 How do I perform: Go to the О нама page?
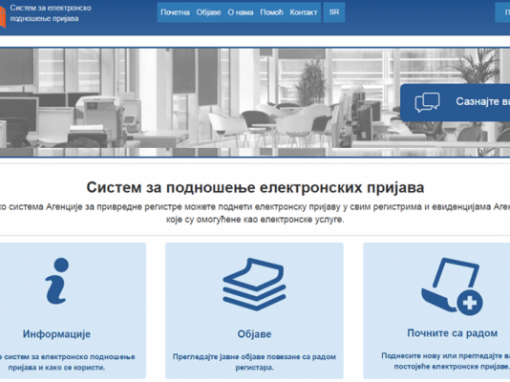[x=240, y=12]
